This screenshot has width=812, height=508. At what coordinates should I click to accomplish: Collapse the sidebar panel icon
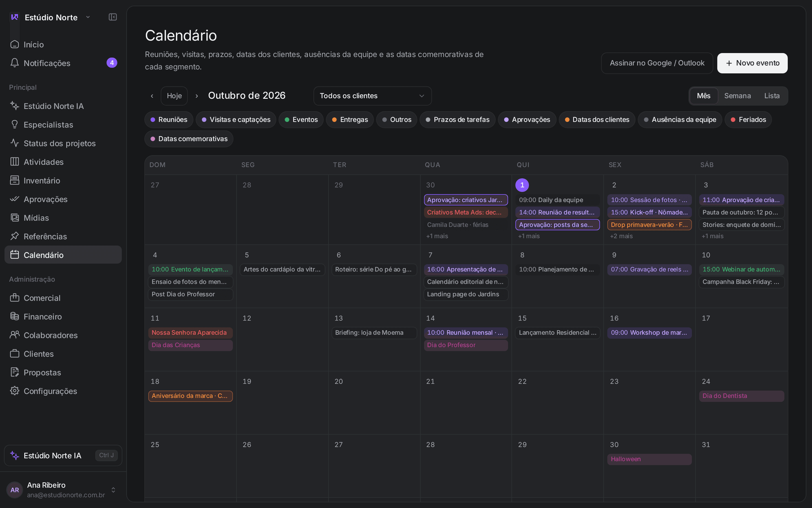[x=113, y=17]
